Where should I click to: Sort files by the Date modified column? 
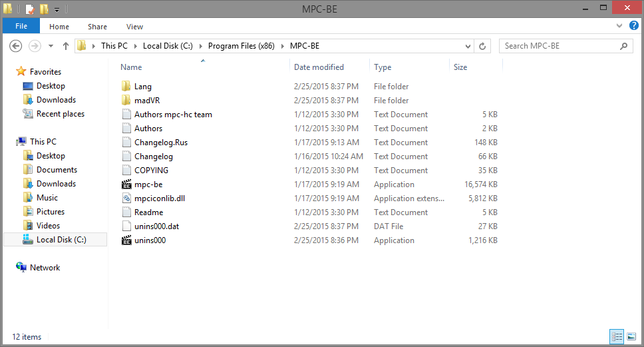[319, 67]
